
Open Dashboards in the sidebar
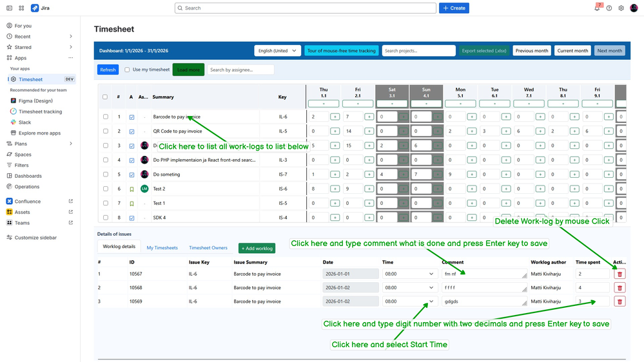(x=28, y=176)
